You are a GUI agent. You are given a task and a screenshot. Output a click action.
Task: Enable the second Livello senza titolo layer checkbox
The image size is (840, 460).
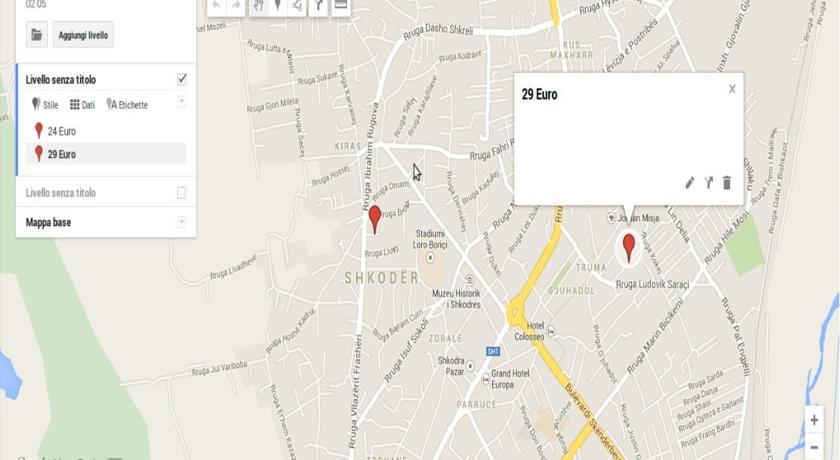[x=182, y=193]
